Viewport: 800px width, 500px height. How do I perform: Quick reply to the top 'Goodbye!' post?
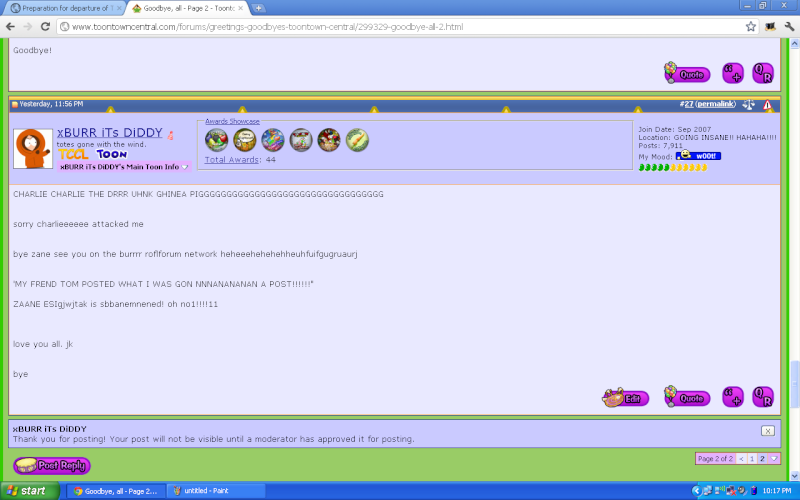coord(763,73)
